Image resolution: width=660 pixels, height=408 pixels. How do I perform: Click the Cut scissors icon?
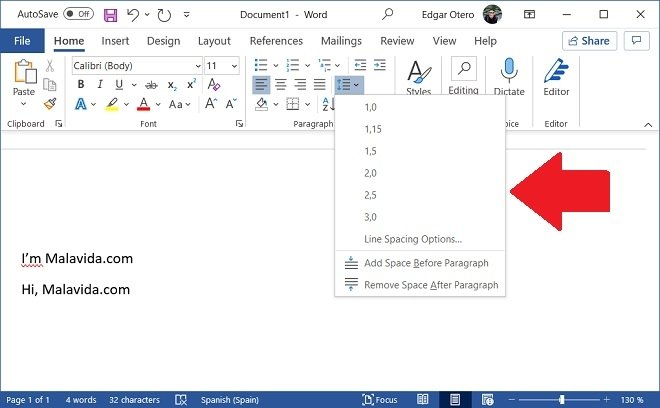50,66
